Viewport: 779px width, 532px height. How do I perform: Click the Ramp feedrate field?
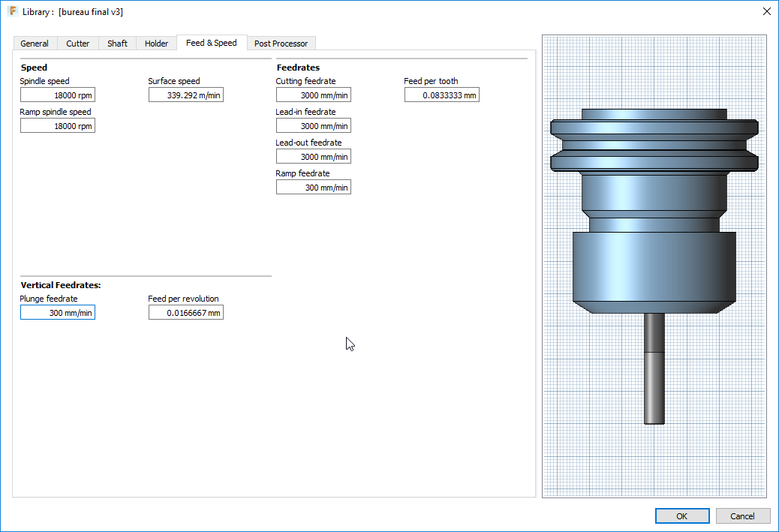[x=314, y=188]
